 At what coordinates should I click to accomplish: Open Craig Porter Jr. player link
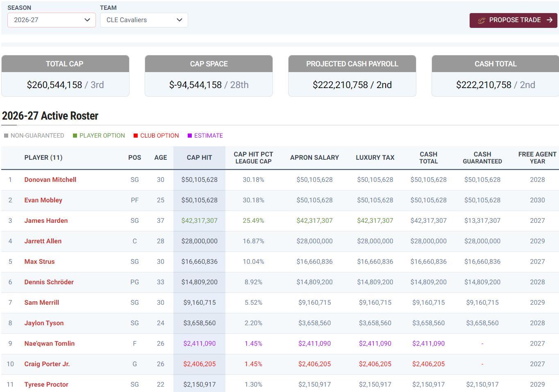tap(47, 364)
